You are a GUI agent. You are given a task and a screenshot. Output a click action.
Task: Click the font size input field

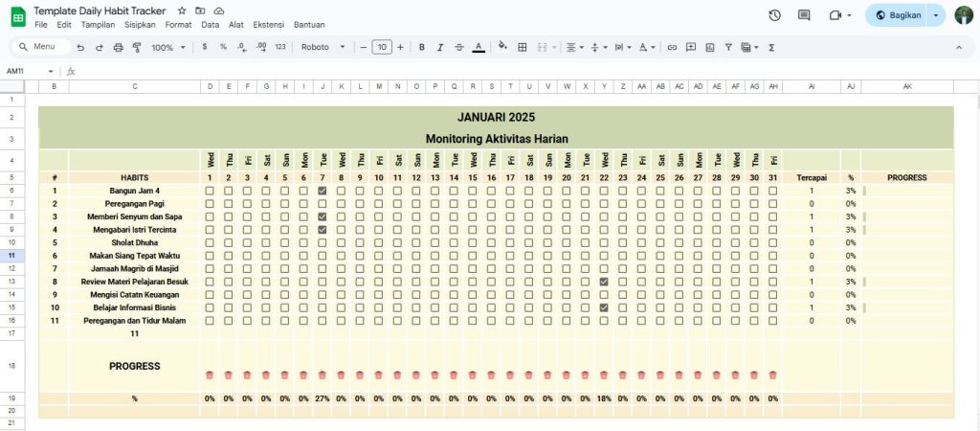tap(381, 47)
